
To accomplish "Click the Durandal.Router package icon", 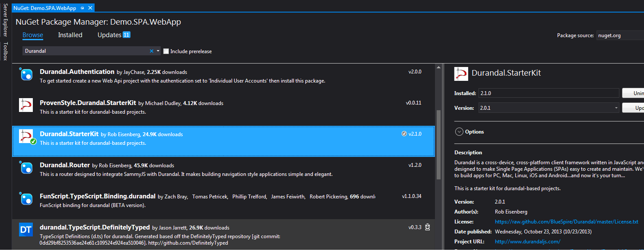I will 26,168.
